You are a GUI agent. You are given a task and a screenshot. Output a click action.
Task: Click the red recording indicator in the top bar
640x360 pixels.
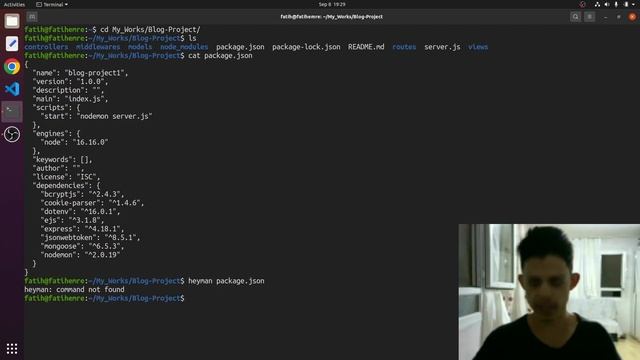coord(582,4)
